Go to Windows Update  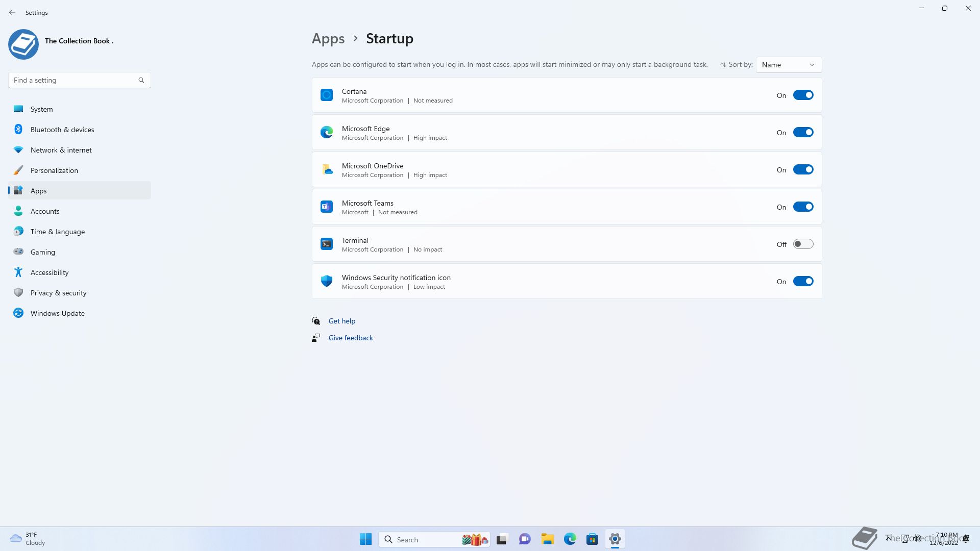click(x=80, y=313)
